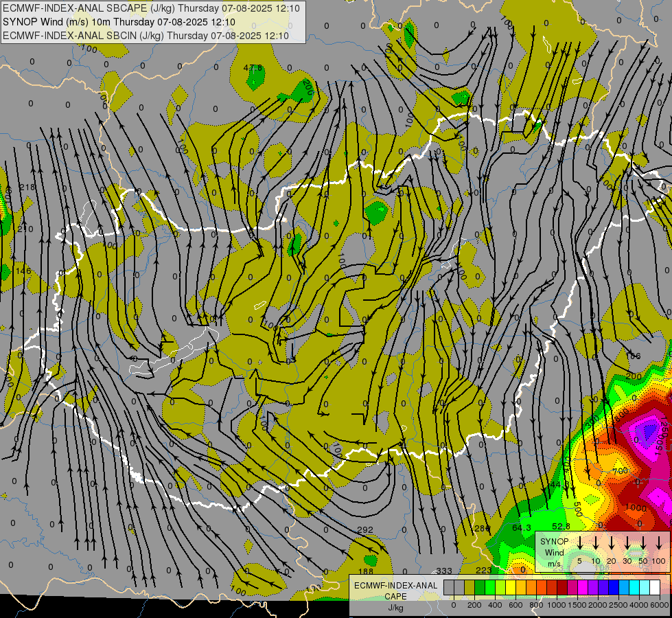Viewport: 672px width, 618px height.
Task: Click the 4000 legend tick label
Action: (639, 605)
